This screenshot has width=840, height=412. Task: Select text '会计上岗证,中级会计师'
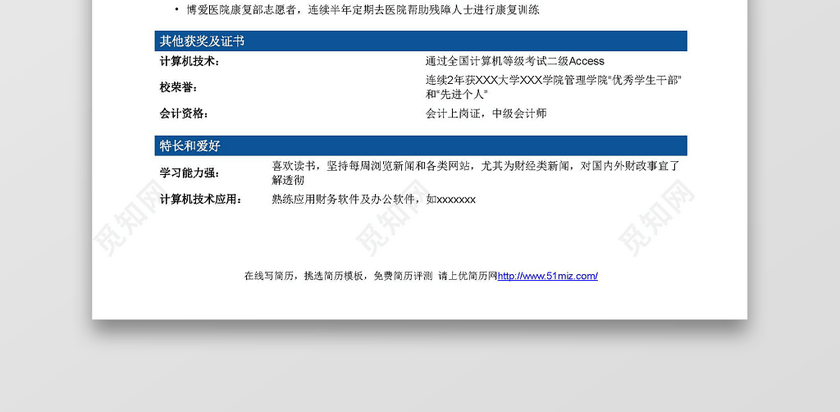pyautogui.click(x=486, y=114)
